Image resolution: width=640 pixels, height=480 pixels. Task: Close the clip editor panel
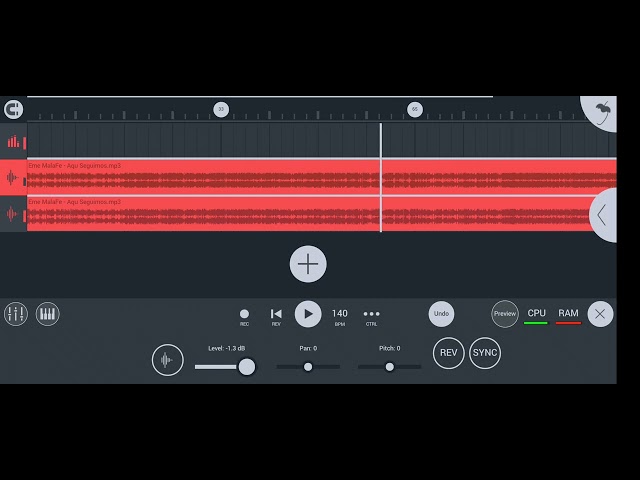(x=600, y=314)
